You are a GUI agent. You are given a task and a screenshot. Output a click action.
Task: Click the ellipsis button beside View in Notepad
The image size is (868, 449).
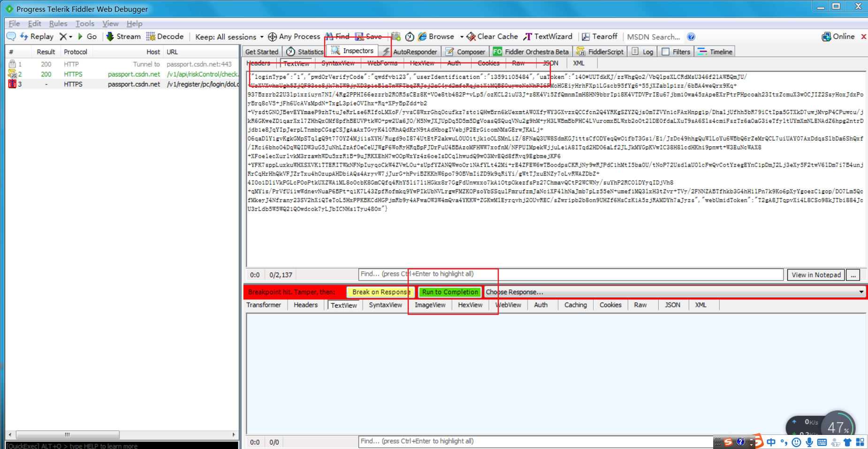pyautogui.click(x=853, y=275)
